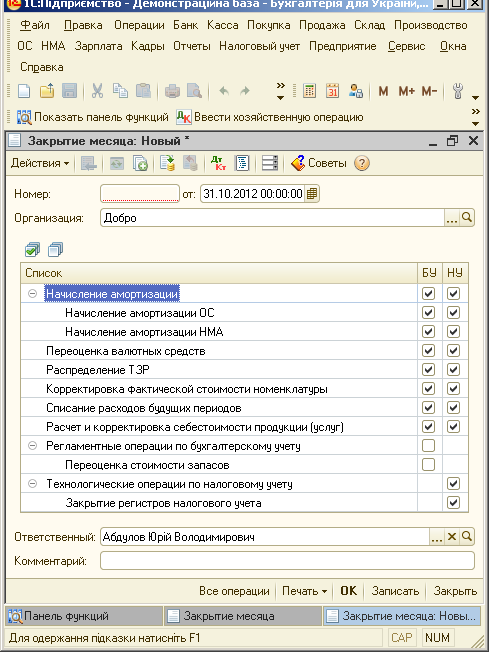Collapse the Начисление амортизации tree group

32,294
